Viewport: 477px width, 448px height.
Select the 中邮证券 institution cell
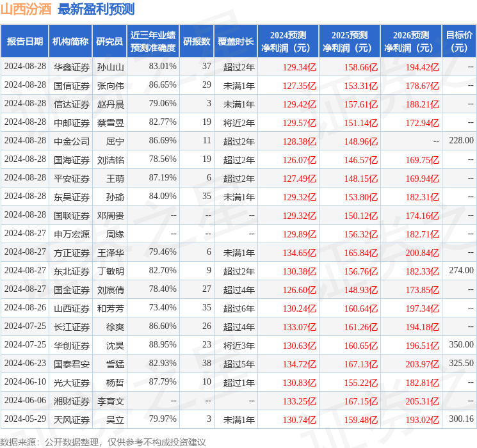click(72, 123)
